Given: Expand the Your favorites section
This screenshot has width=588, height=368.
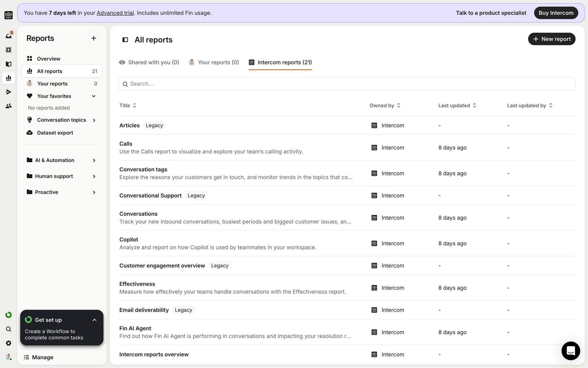Looking at the screenshot, I should [x=94, y=96].
